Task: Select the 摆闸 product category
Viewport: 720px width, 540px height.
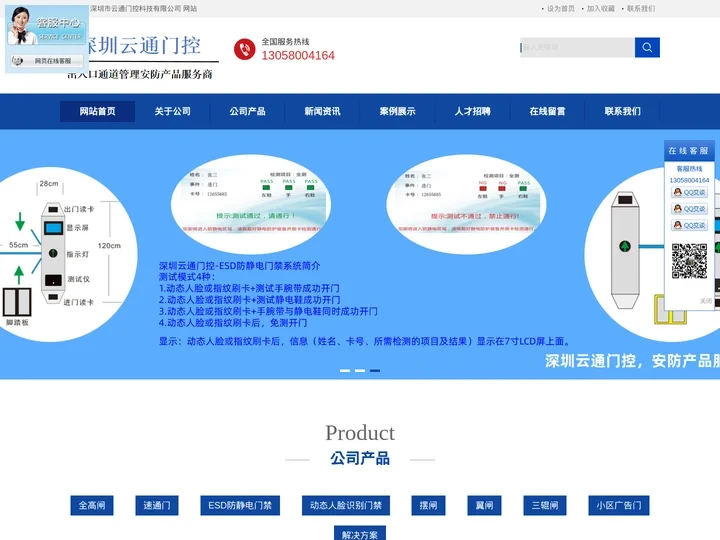Action: point(428,506)
